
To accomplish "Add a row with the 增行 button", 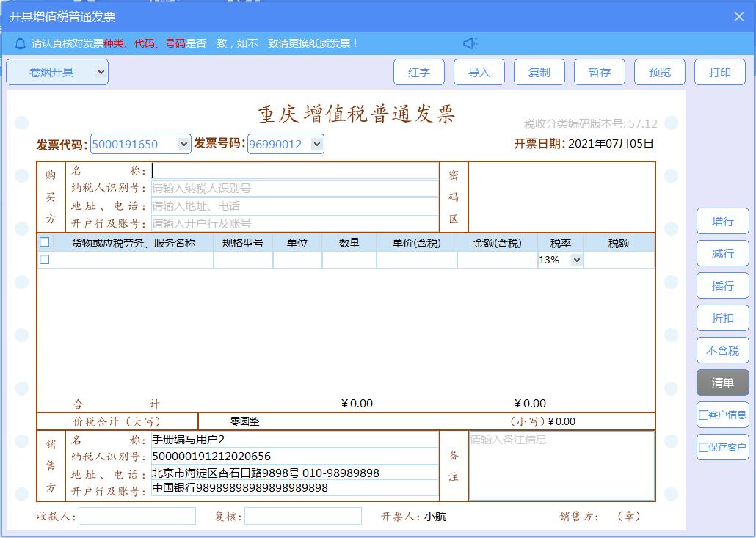I will tap(722, 221).
